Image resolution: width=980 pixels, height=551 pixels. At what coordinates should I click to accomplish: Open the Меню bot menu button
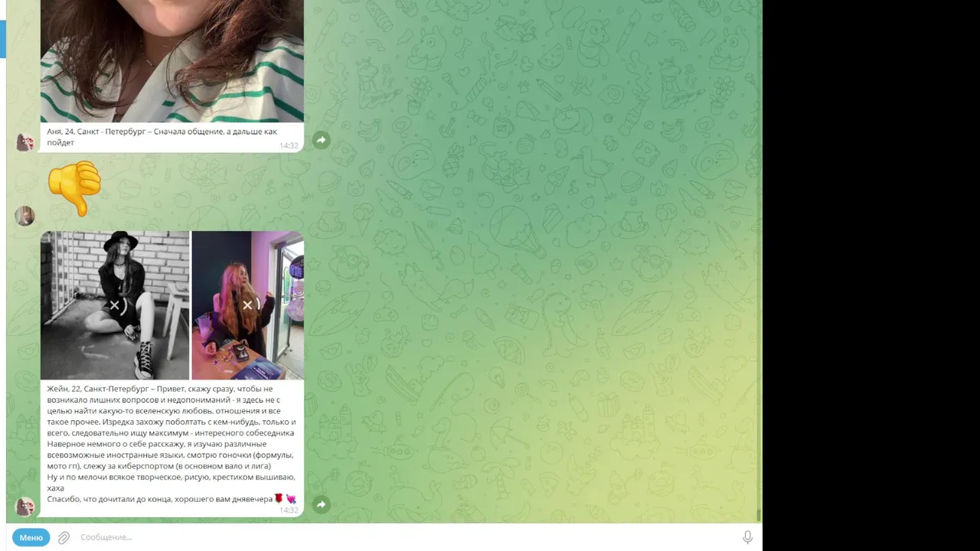click(31, 537)
